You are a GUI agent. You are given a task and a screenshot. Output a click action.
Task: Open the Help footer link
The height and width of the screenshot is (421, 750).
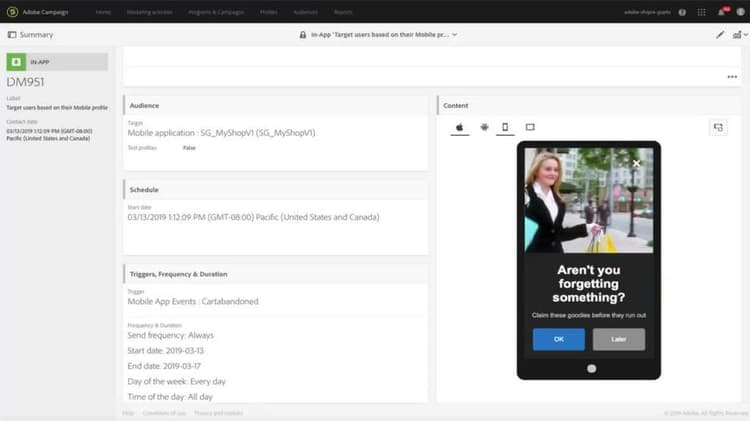(128, 413)
